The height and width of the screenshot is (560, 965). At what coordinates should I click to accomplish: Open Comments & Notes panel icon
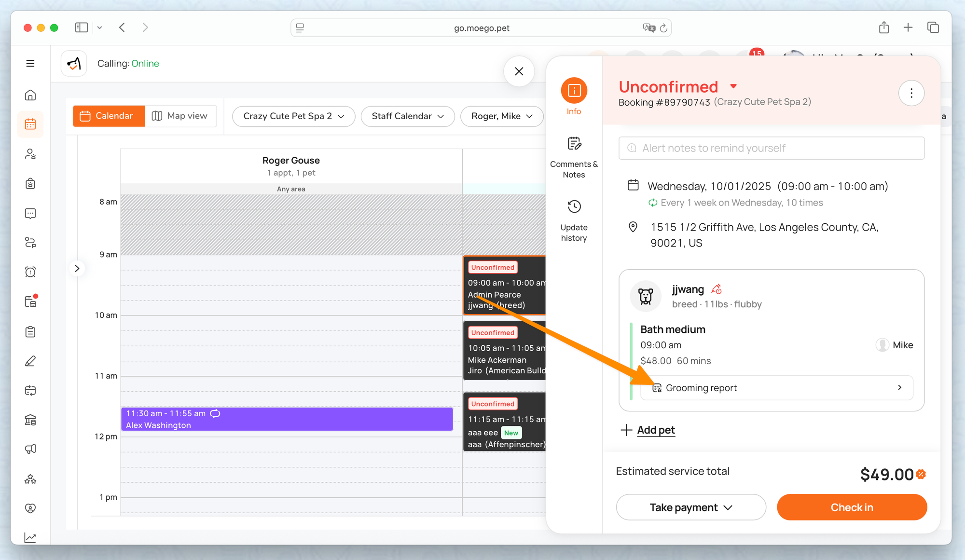(x=574, y=144)
